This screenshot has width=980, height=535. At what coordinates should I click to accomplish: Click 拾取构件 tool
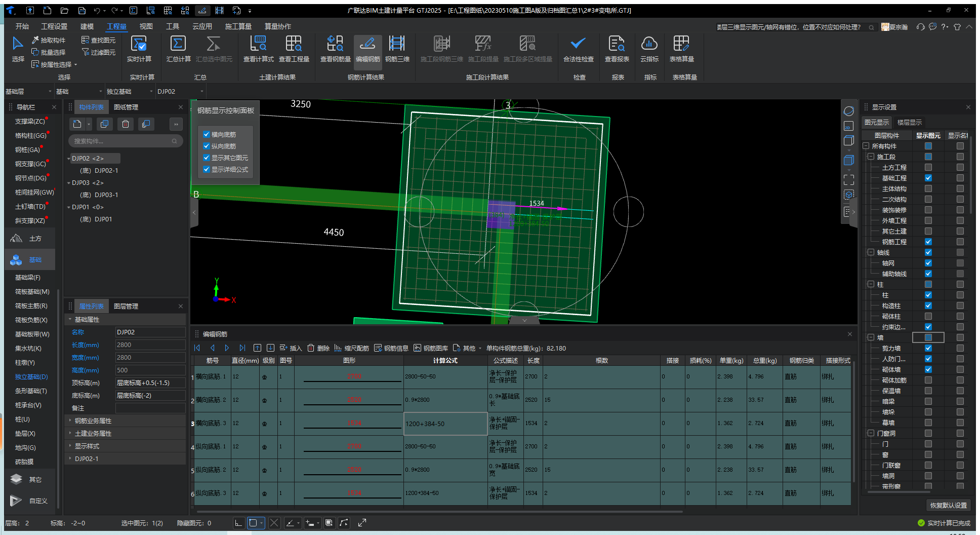click(x=49, y=40)
